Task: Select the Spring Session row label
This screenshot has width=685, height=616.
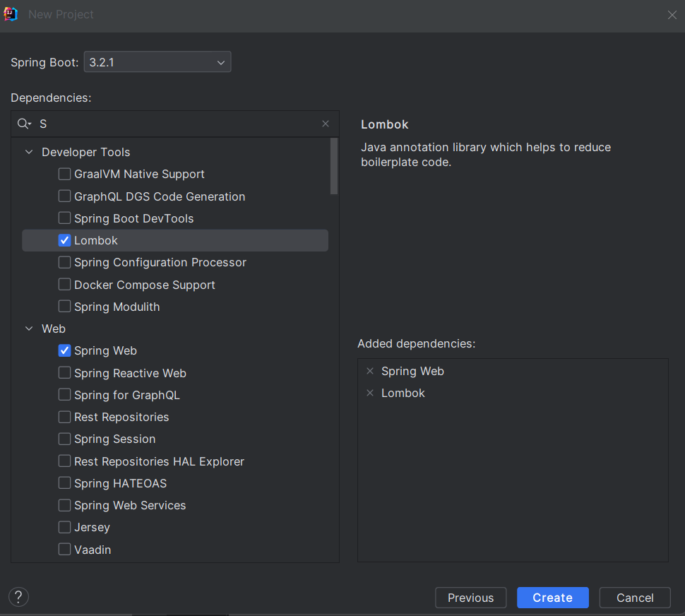Action: tap(115, 439)
